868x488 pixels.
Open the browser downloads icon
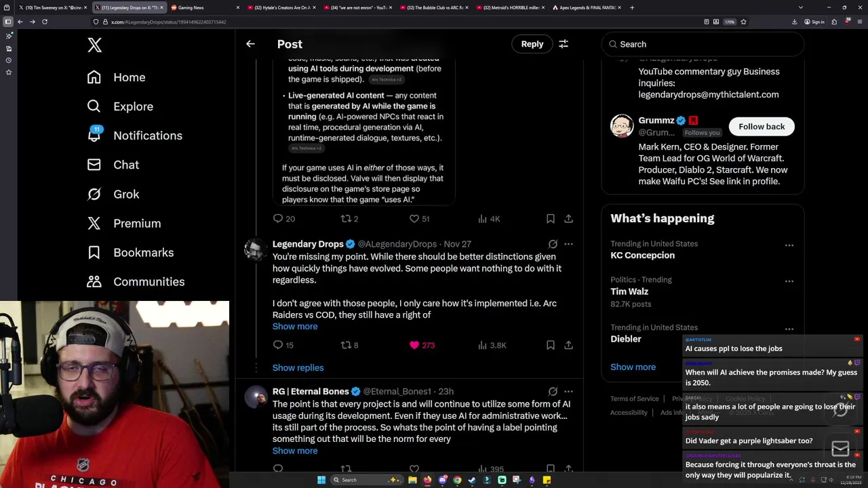pos(794,22)
